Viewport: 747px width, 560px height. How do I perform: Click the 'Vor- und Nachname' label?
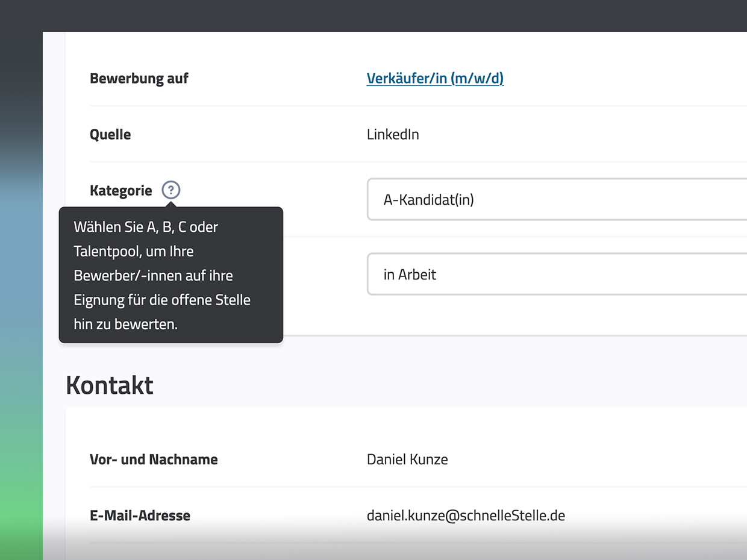click(x=154, y=459)
